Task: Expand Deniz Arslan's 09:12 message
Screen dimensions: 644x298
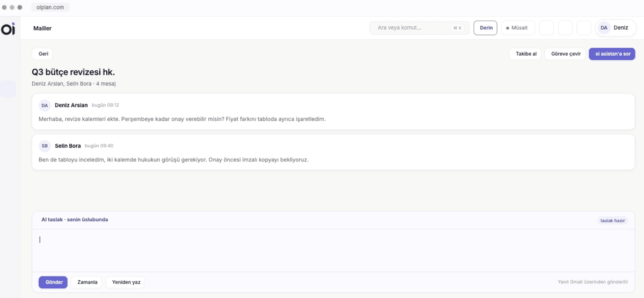Action: click(333, 112)
